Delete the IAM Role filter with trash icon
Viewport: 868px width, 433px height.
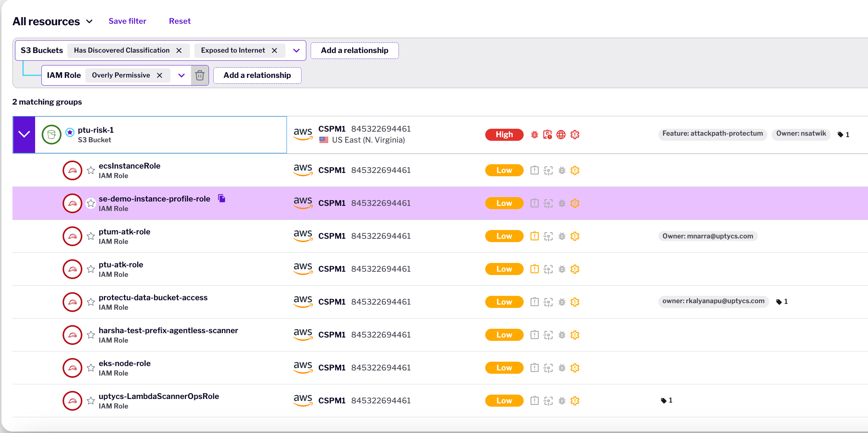pos(200,75)
